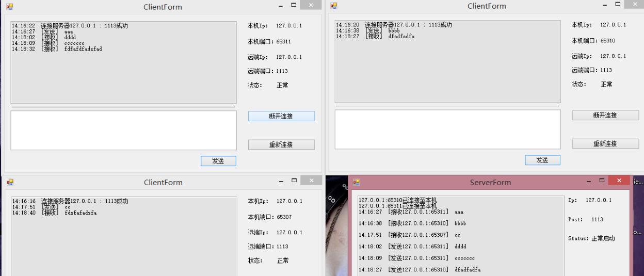The image size is (644, 276).
Task: Click the '14:16:20 连接服务器' success log line
Action: (394, 25)
